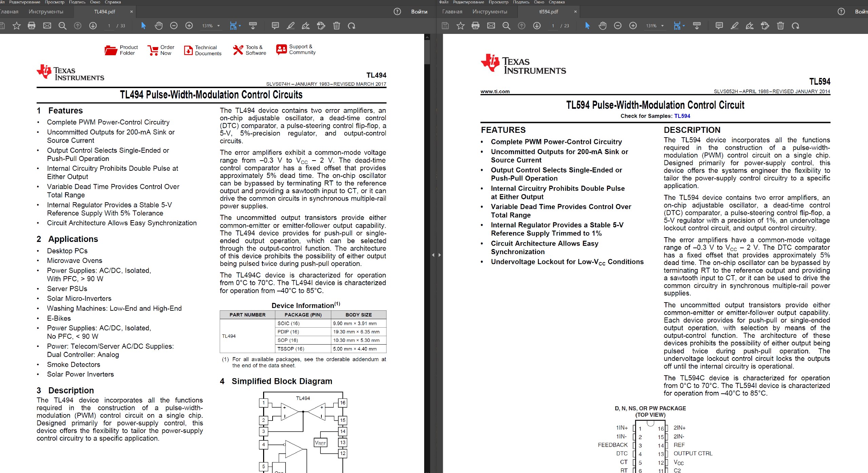
Task: Print the tl594 document
Action: tap(476, 26)
